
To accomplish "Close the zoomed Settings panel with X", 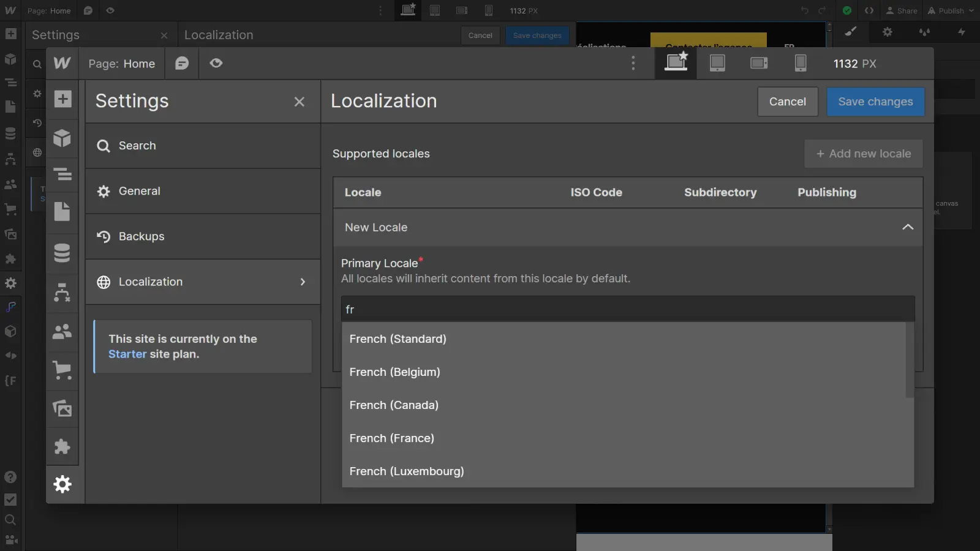I will (300, 102).
